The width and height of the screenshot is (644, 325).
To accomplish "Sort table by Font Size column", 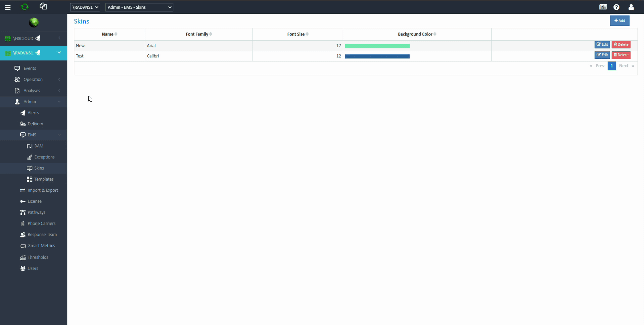I will pos(298,34).
